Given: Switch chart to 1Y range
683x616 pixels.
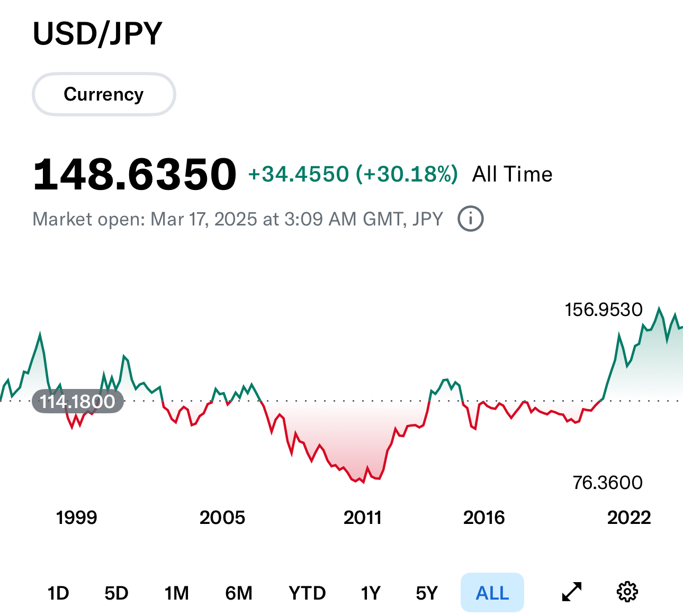Looking at the screenshot, I should (371, 593).
